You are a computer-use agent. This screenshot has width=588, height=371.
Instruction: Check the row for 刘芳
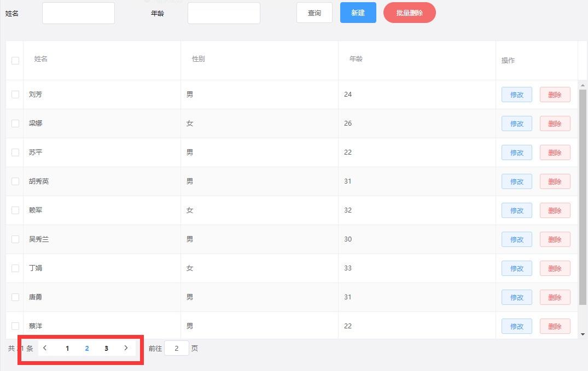click(x=15, y=95)
